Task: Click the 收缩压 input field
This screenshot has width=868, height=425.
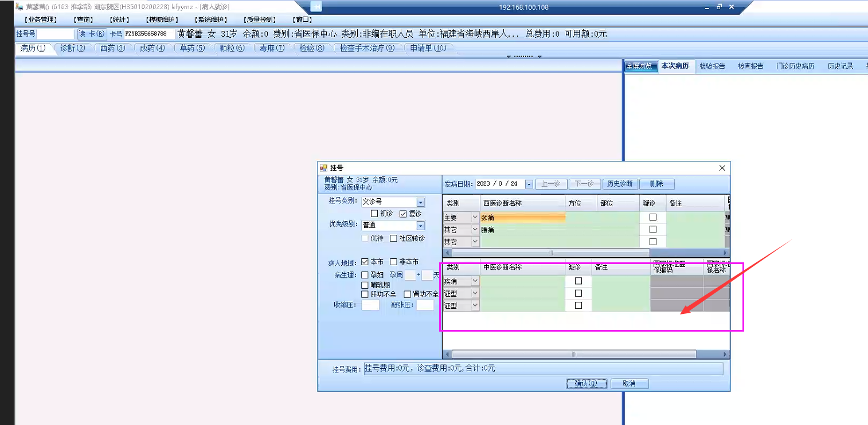Action: pyautogui.click(x=370, y=305)
